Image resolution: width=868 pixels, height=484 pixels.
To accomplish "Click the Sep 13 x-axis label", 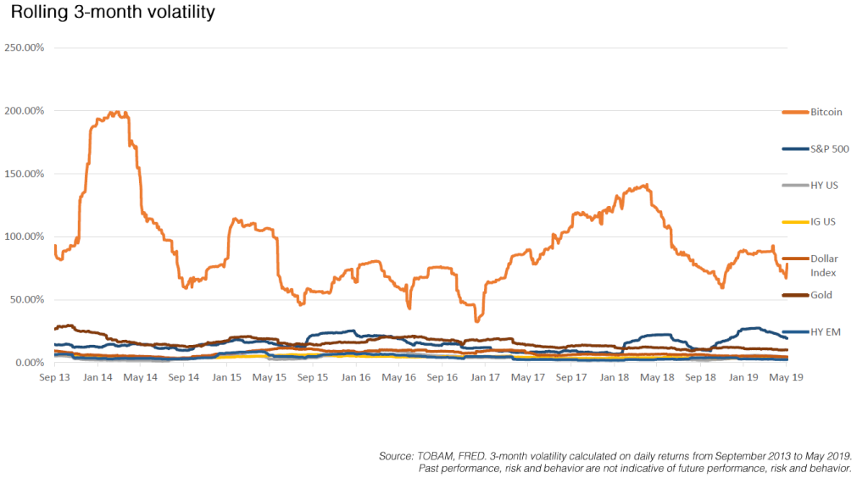I will 55,378.
